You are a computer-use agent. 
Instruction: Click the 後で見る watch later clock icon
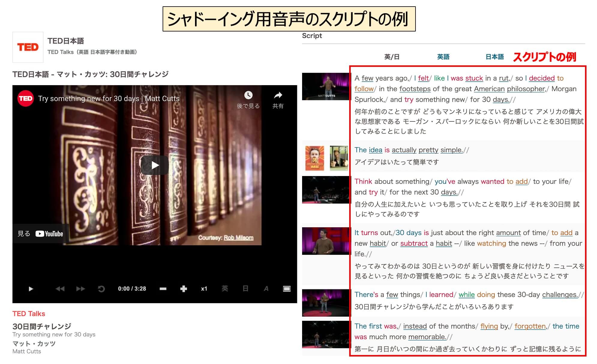point(248,95)
